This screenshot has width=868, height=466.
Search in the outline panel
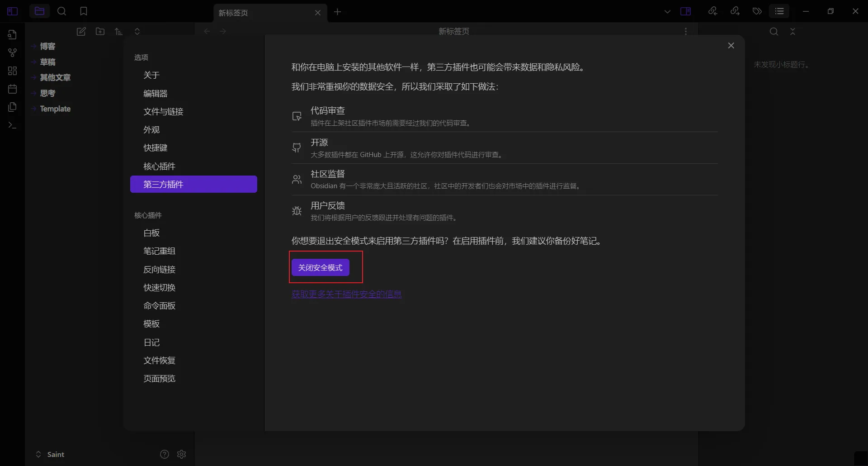[774, 31]
